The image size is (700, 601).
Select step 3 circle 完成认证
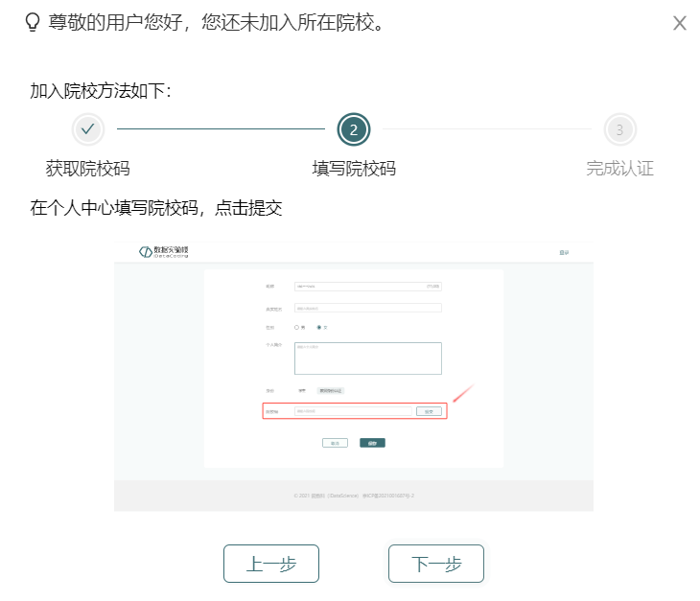620,129
